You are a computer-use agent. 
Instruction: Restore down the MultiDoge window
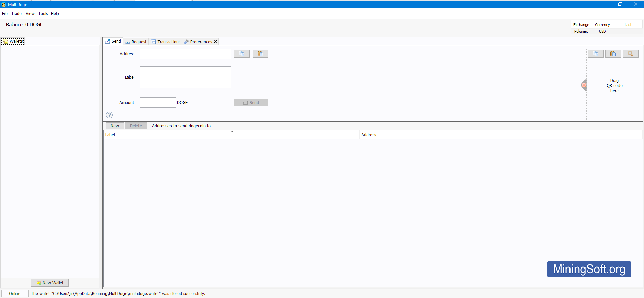click(x=620, y=4)
